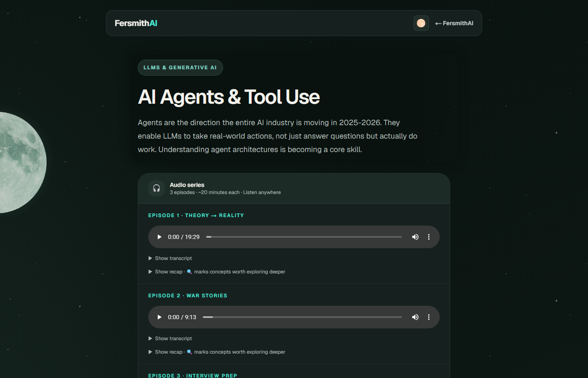Click the Audio series title text

click(187, 185)
